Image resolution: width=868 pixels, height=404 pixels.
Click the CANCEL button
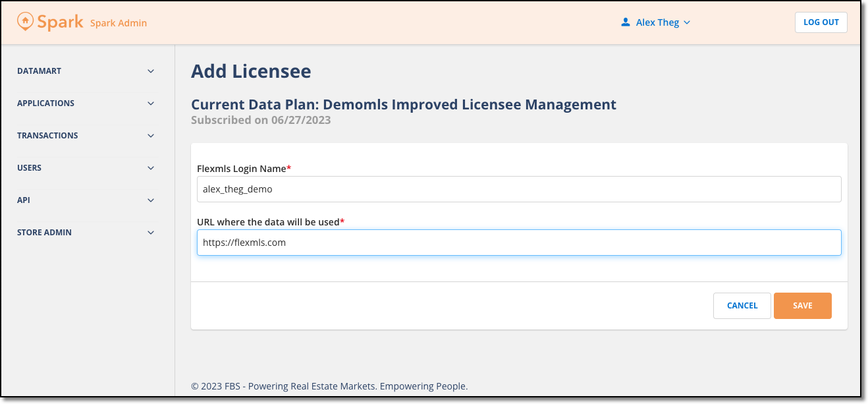(x=742, y=306)
